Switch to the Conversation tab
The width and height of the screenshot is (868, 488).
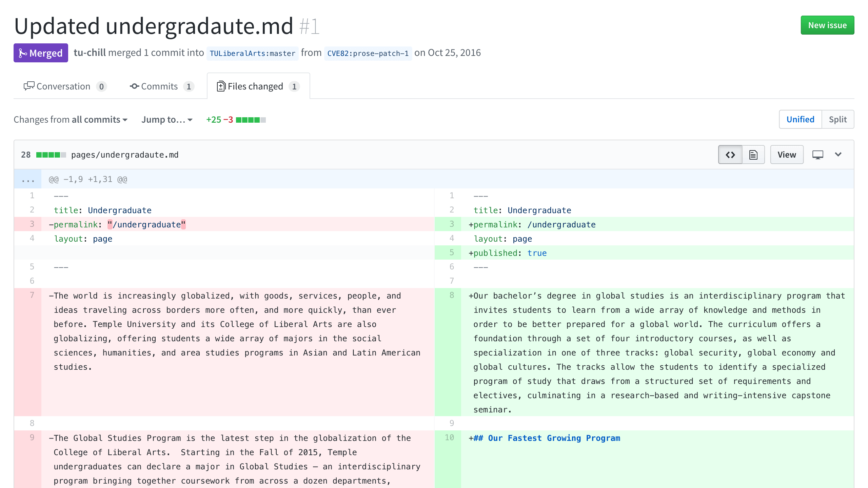64,86
